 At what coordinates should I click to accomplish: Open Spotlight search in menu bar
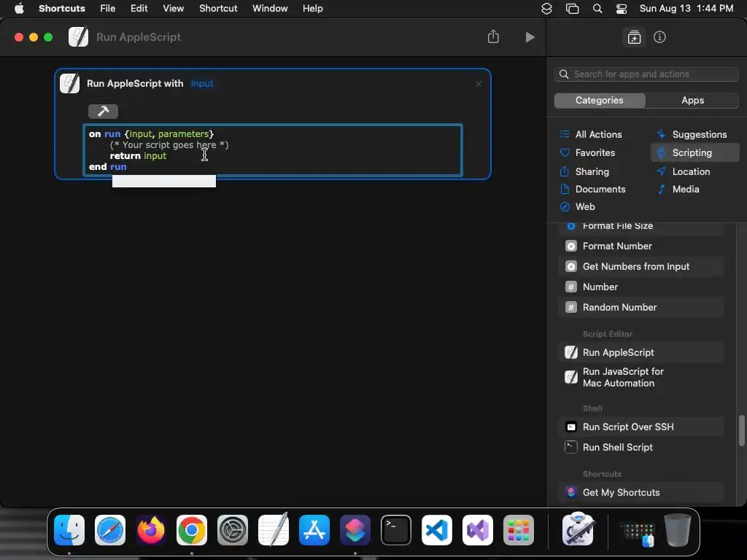click(597, 9)
